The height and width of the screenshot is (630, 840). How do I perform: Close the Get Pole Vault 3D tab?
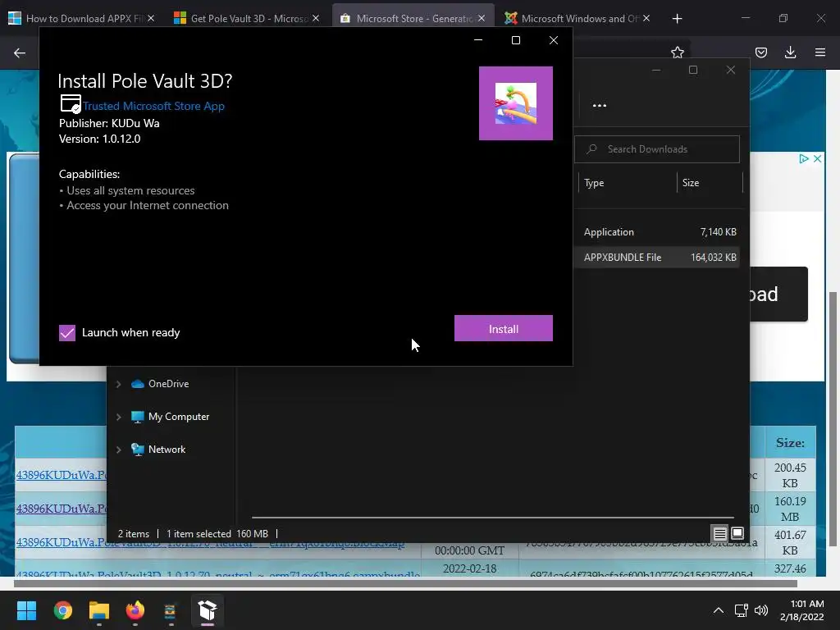point(316,18)
